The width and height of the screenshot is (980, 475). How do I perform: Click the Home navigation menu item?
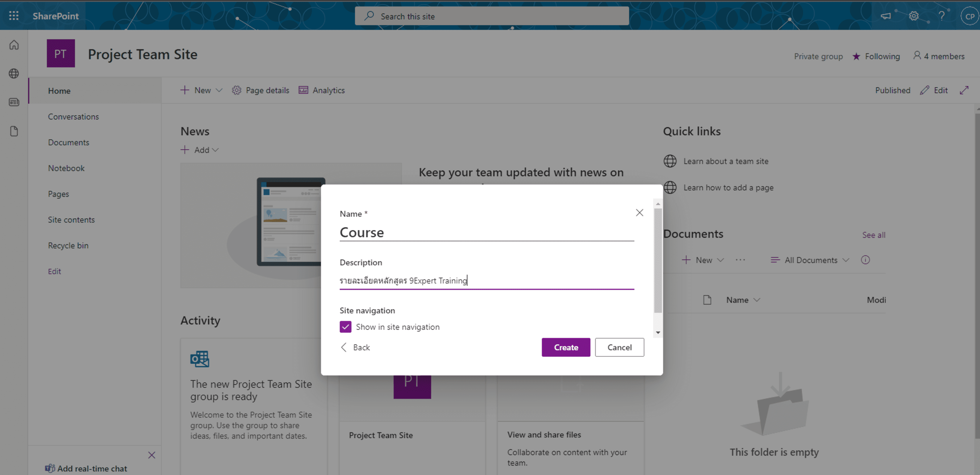[59, 90]
